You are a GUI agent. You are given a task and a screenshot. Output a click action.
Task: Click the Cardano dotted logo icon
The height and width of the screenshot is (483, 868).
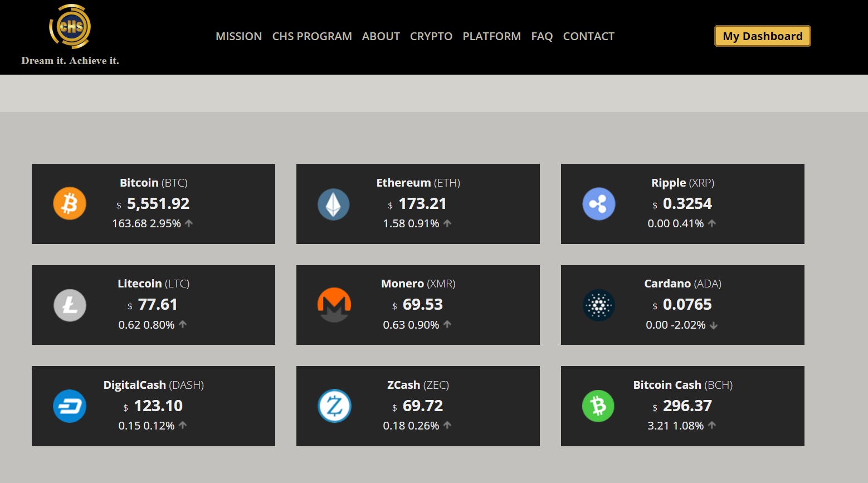coord(598,305)
